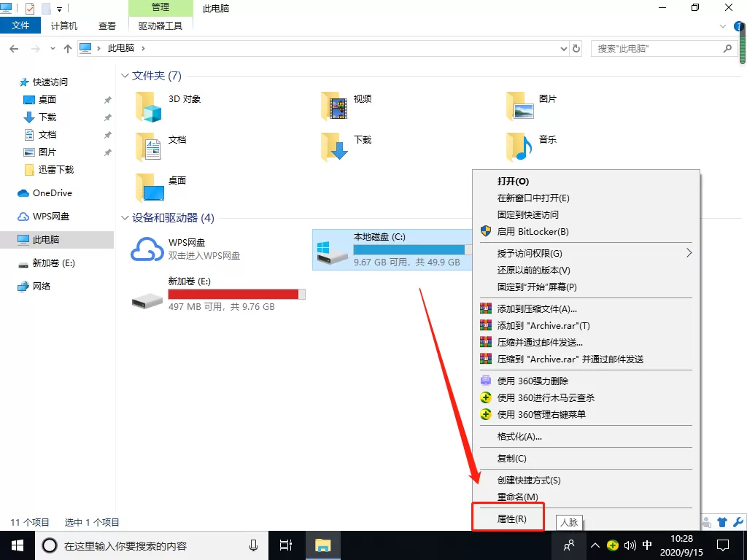Click the C: drive capacity bar
This screenshot has width=747, height=560.
tap(413, 249)
